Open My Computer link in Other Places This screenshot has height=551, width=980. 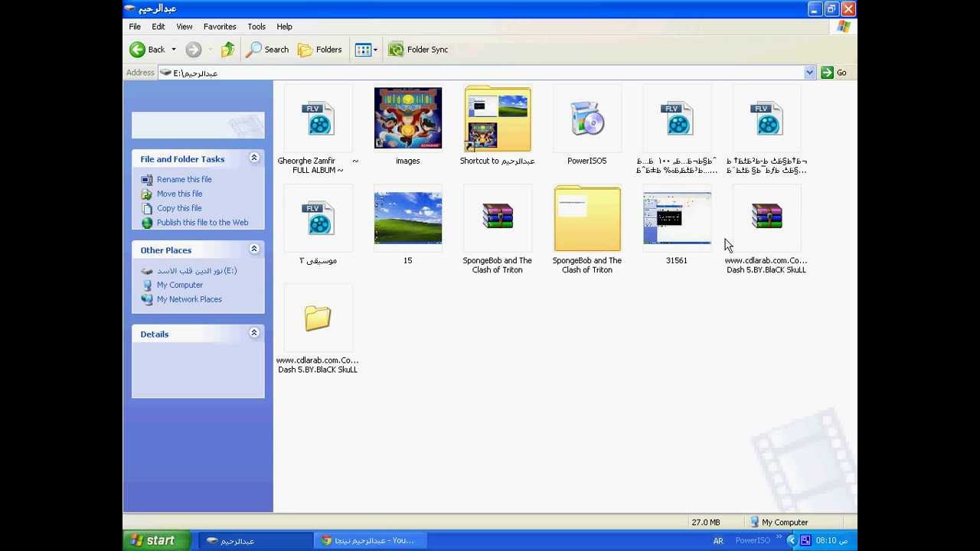tap(180, 285)
